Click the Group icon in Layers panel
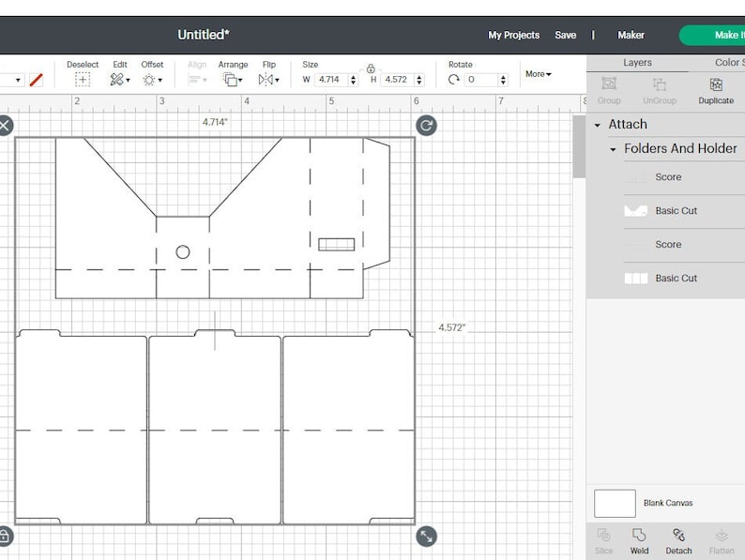Image resolution: width=745 pixels, height=560 pixels. point(609,83)
